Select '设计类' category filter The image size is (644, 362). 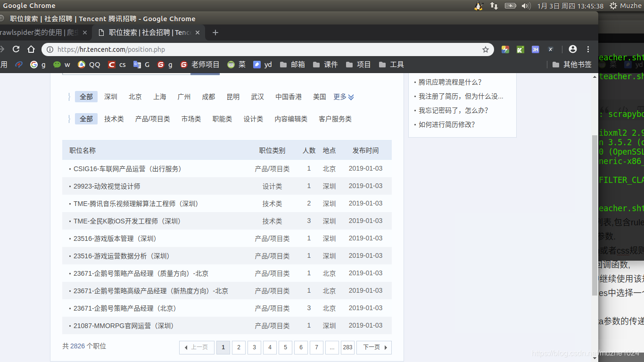[x=253, y=119]
